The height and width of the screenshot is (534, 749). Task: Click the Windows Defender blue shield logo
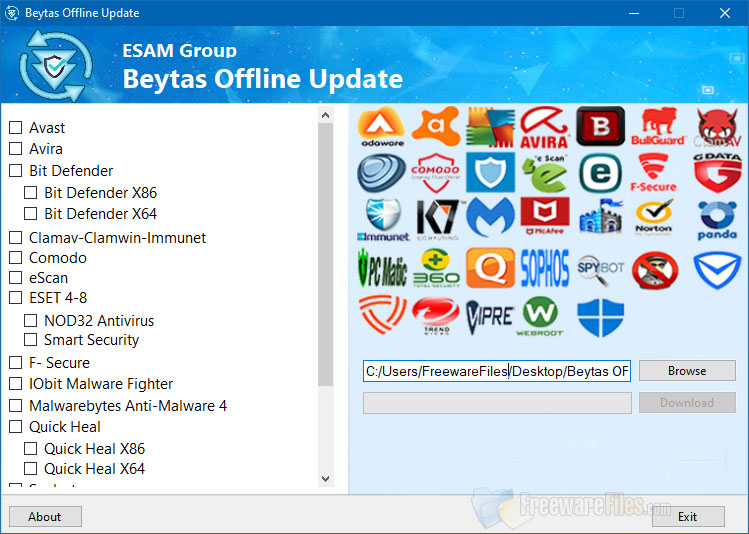pyautogui.click(x=600, y=317)
